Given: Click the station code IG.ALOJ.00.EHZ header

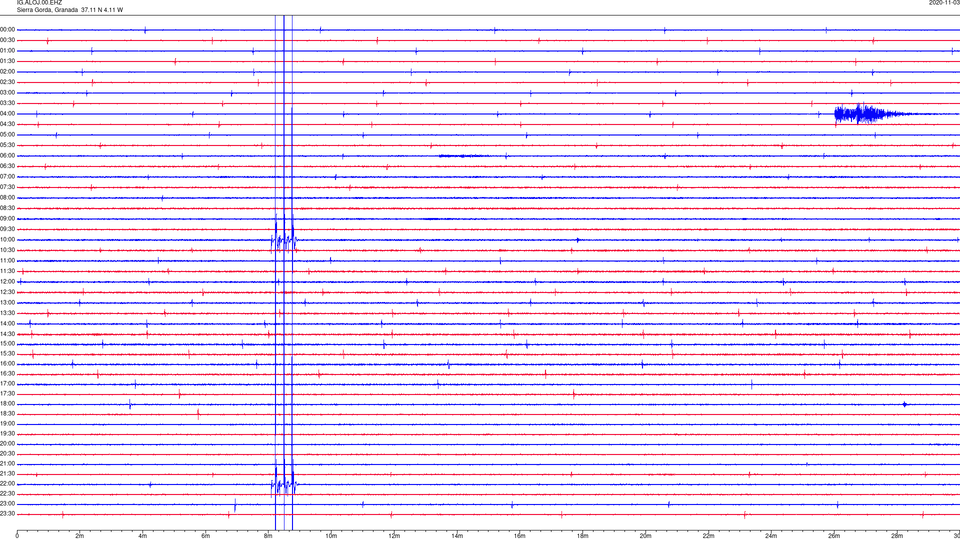Looking at the screenshot, I should tap(39, 2).
